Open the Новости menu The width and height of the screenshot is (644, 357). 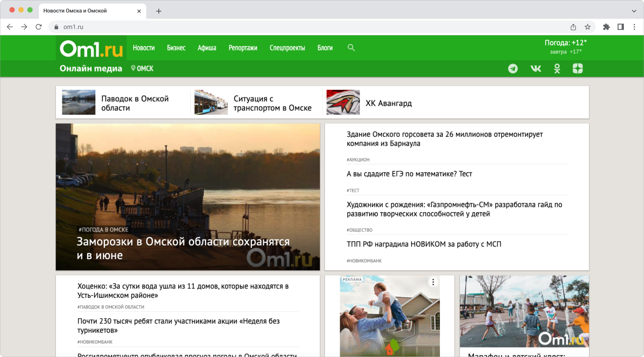point(144,48)
